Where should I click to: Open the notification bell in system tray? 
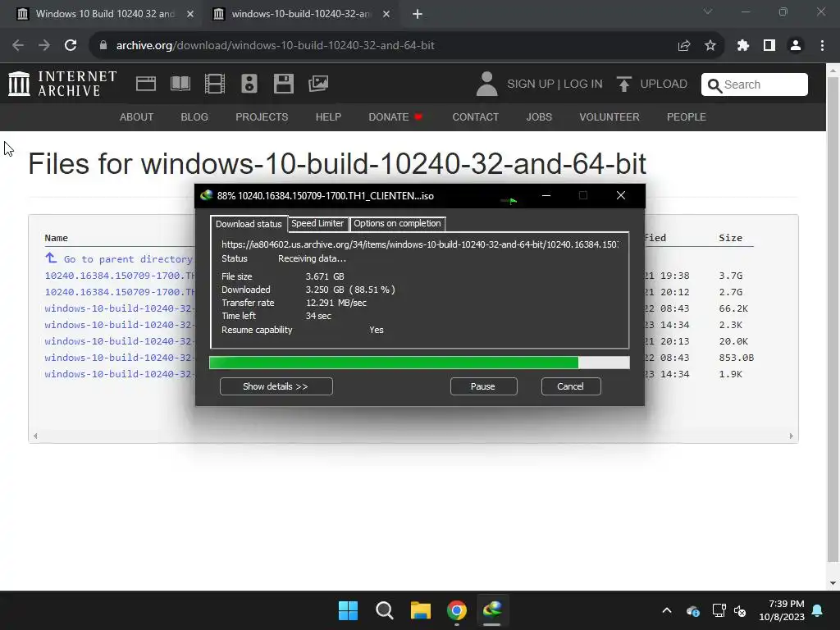point(818,610)
